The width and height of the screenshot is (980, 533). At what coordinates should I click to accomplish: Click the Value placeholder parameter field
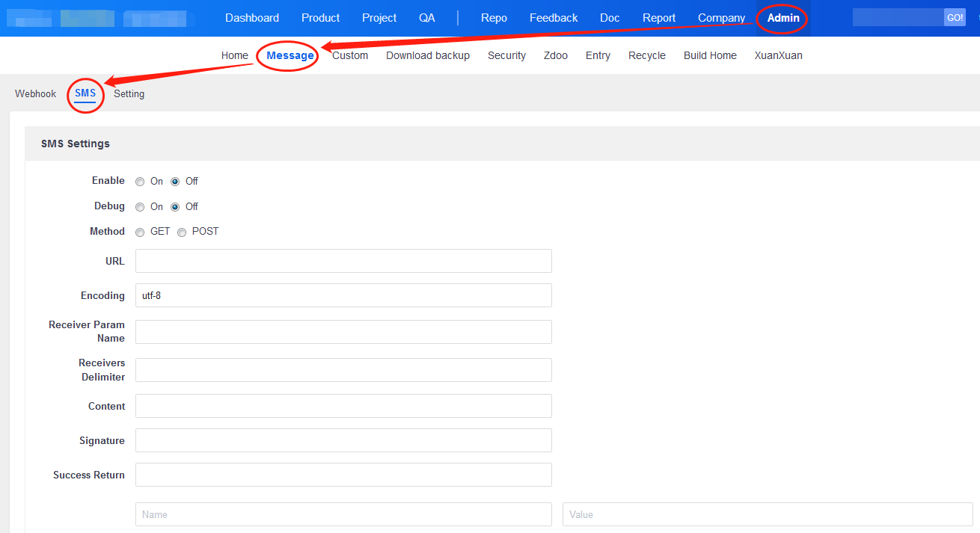point(768,514)
